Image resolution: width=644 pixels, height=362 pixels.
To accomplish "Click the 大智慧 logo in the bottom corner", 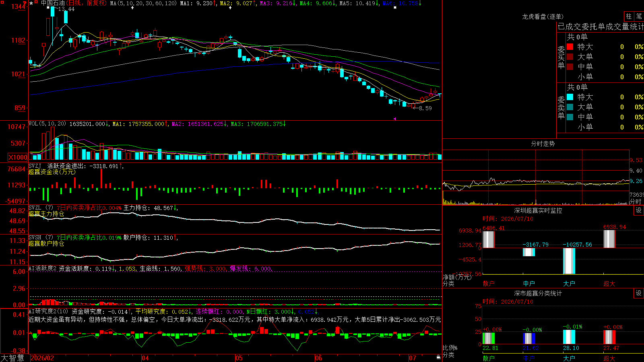I will (12, 358).
